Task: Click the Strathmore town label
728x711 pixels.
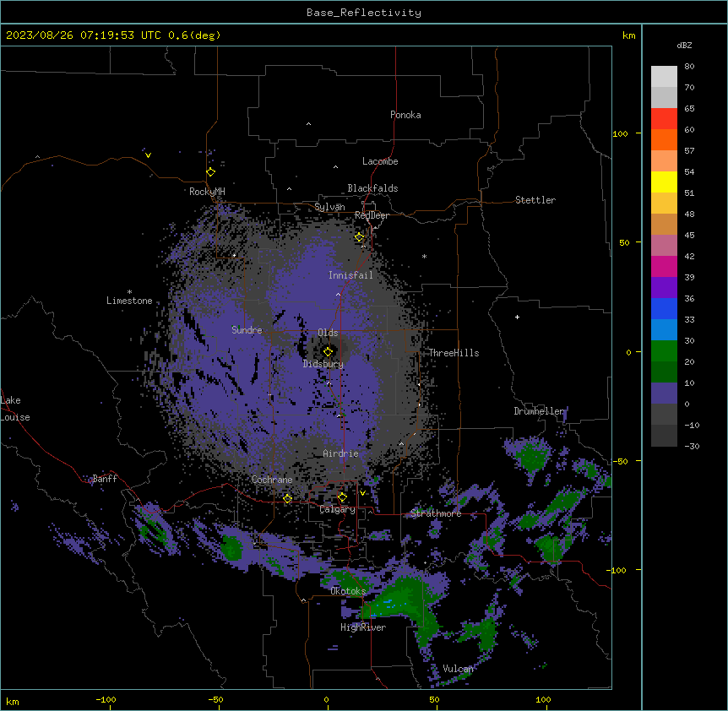Action: [436, 513]
